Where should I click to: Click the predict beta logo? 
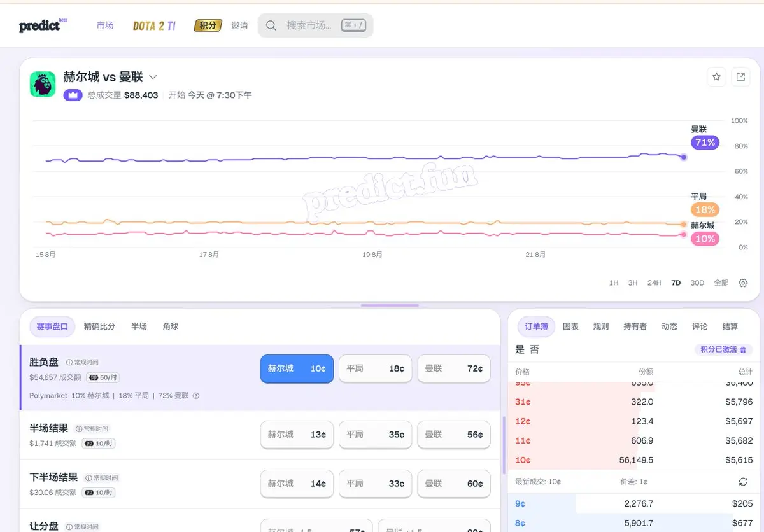[43, 25]
